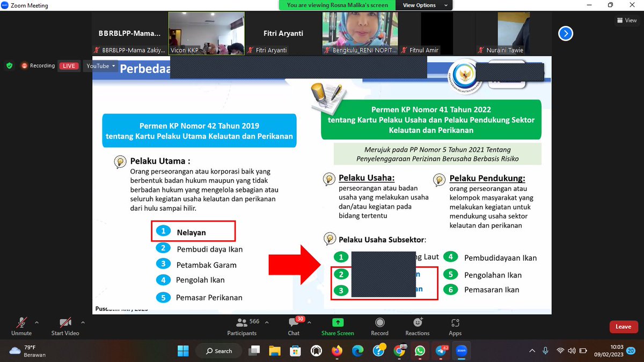
Task: Click 'Pelaku Usaha:' heading in slide
Action: tap(367, 178)
